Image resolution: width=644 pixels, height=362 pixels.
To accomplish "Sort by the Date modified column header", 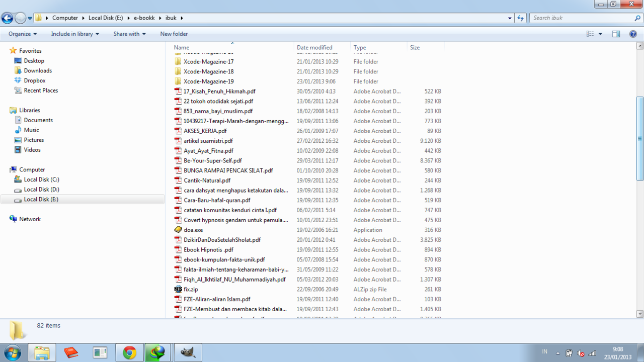I will [322, 47].
